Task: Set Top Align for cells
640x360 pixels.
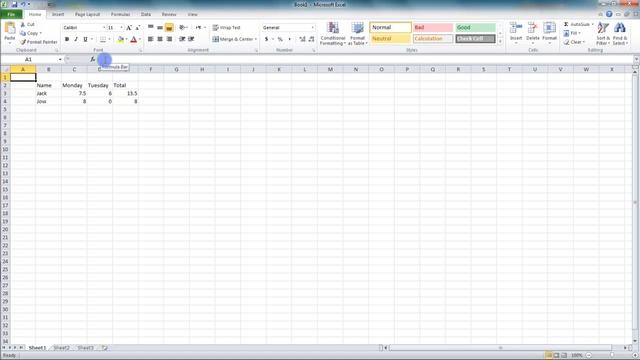Action: tap(151, 28)
